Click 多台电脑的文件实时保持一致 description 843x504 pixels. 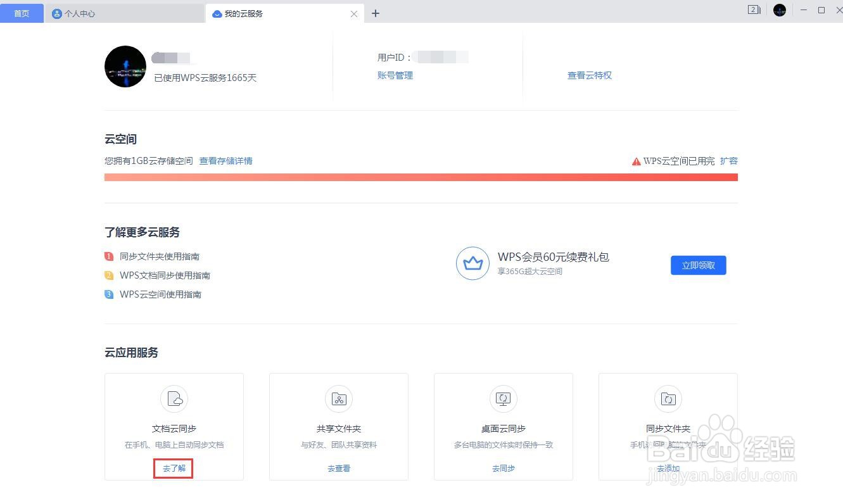point(504,445)
